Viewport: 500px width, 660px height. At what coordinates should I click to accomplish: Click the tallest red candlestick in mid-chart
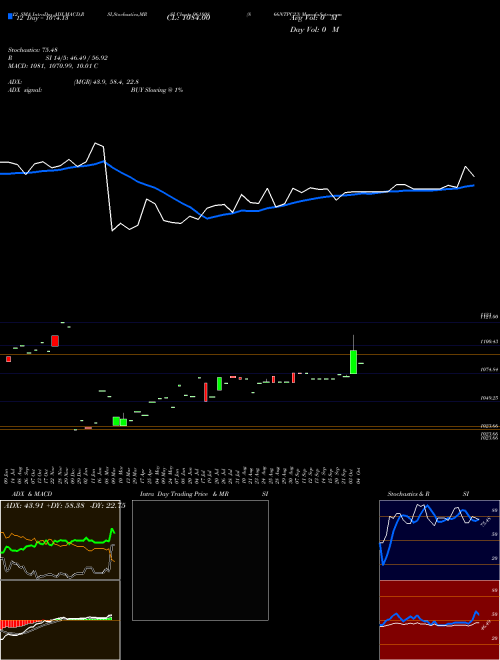pyautogui.click(x=206, y=392)
